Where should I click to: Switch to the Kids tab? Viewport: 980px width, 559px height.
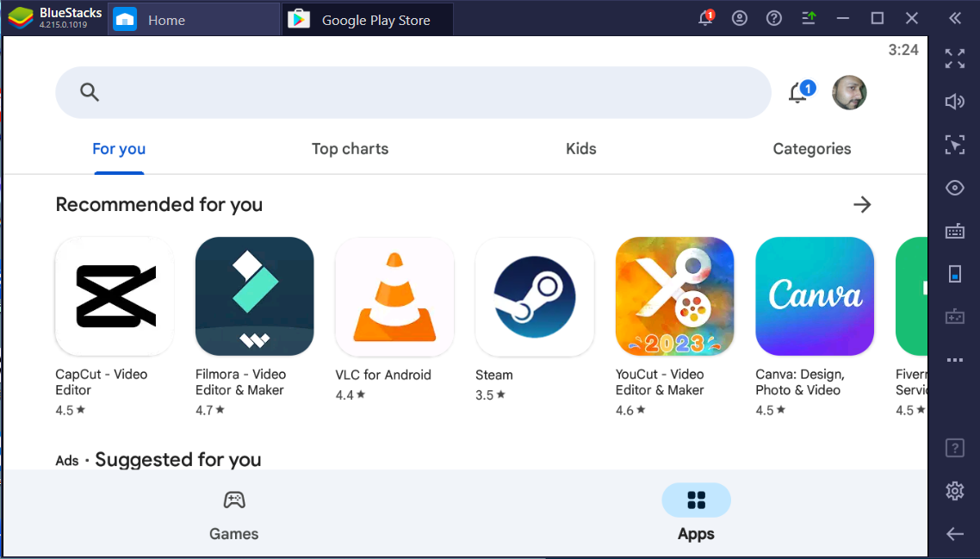coord(581,149)
